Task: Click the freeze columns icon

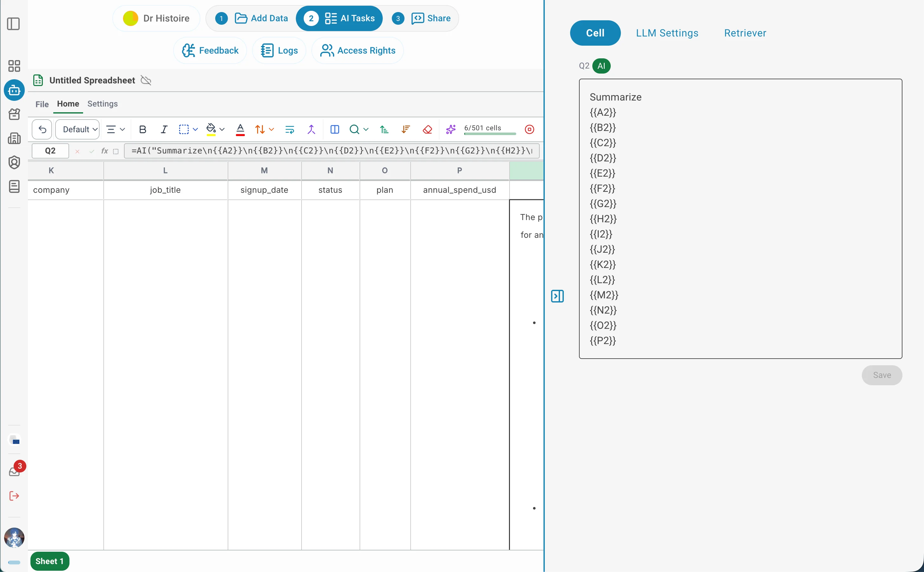Action: [x=335, y=129]
